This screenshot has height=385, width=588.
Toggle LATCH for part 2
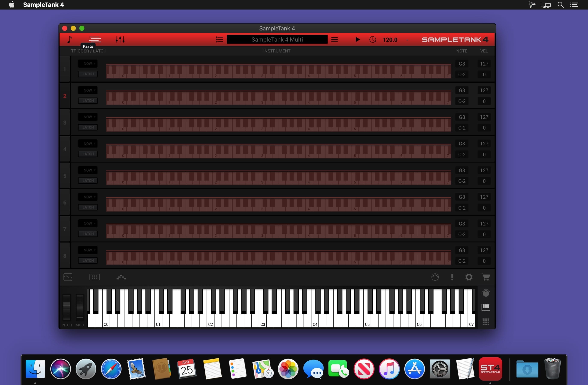[x=88, y=101]
